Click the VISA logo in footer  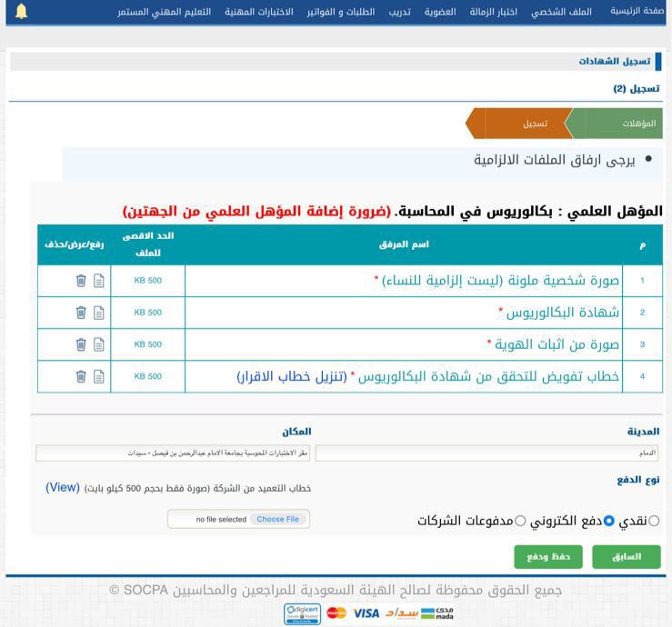click(x=366, y=613)
